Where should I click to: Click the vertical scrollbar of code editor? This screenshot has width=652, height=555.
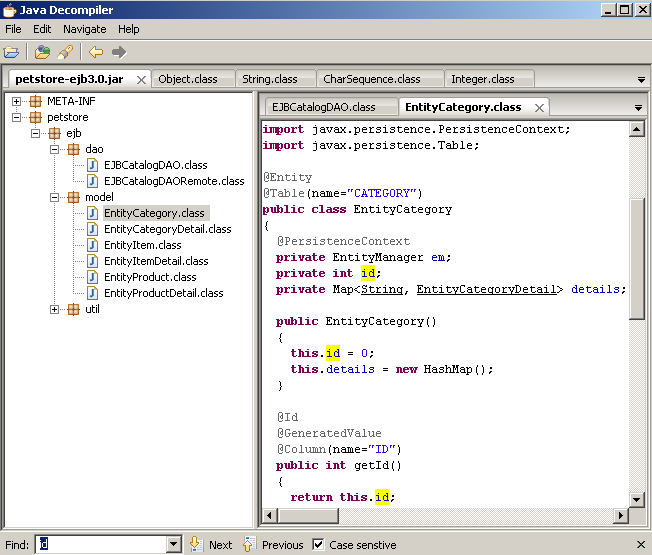[637, 257]
